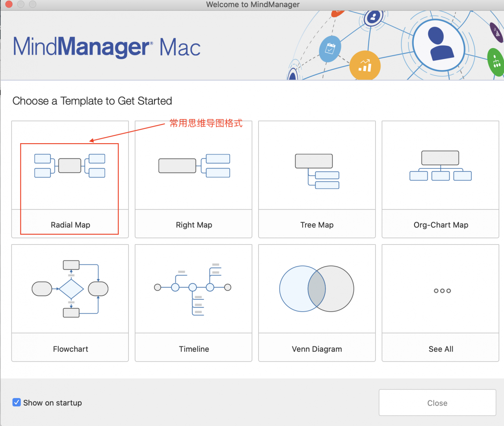Click the See All label

coord(441,349)
